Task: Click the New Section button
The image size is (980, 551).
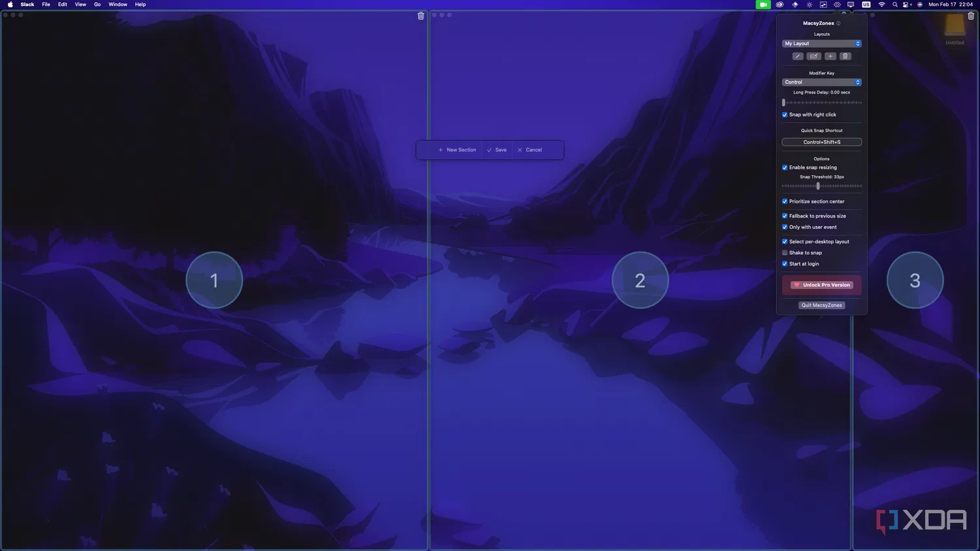Action: tap(457, 150)
